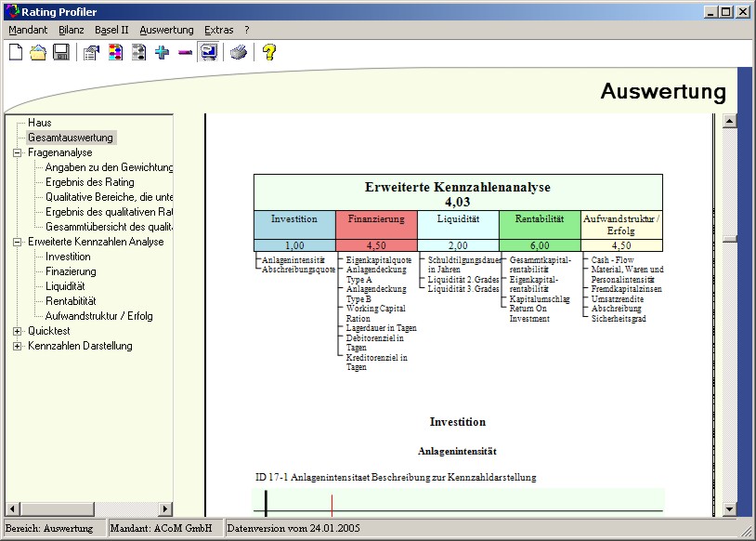
Task: Click the 6,00 value under Rentabilität
Action: [540, 245]
